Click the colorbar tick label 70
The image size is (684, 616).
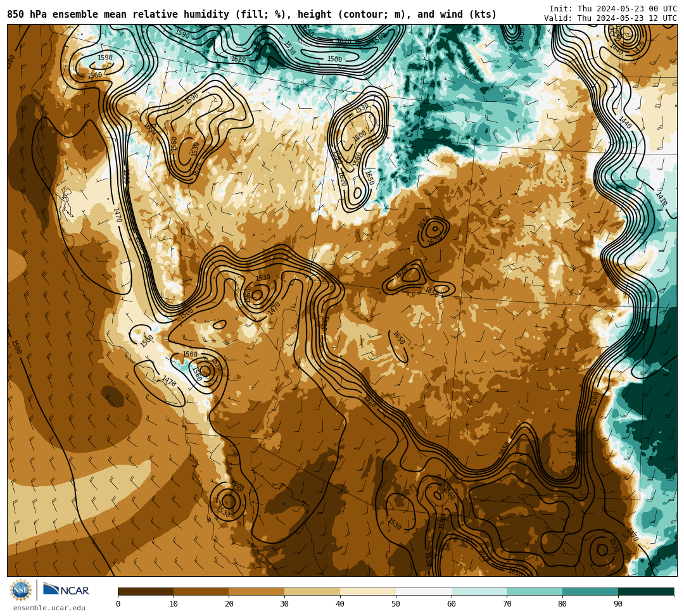(x=507, y=604)
